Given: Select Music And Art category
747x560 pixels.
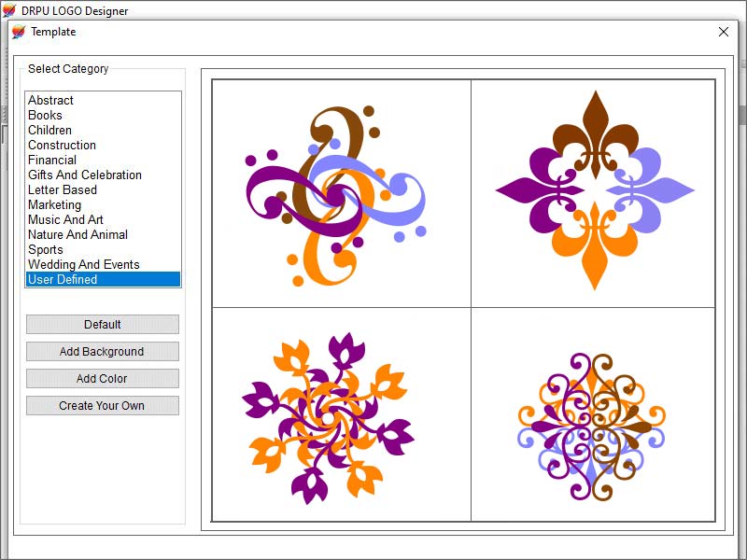Looking at the screenshot, I should pos(66,220).
